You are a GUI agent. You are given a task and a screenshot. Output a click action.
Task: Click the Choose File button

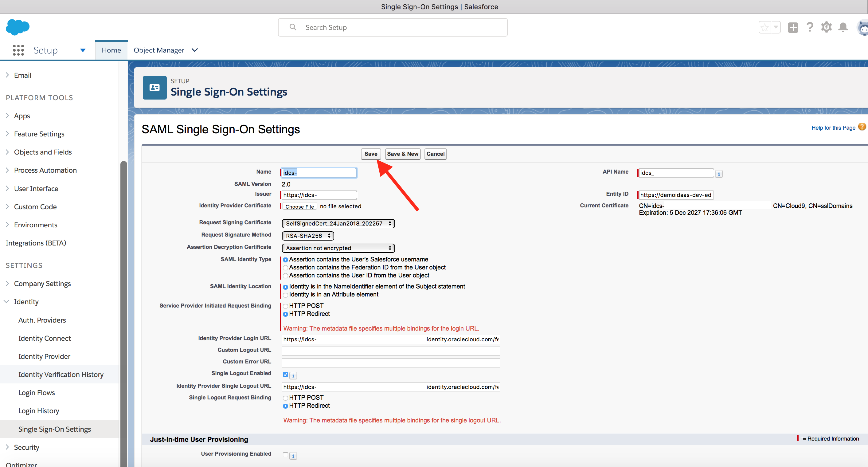299,206
